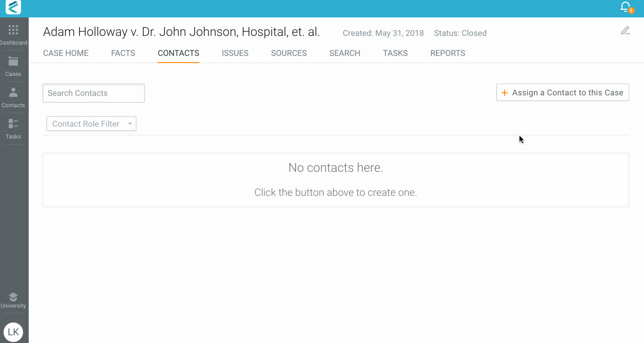
Task: Focus the Search Contacts field
Action: [x=94, y=93]
